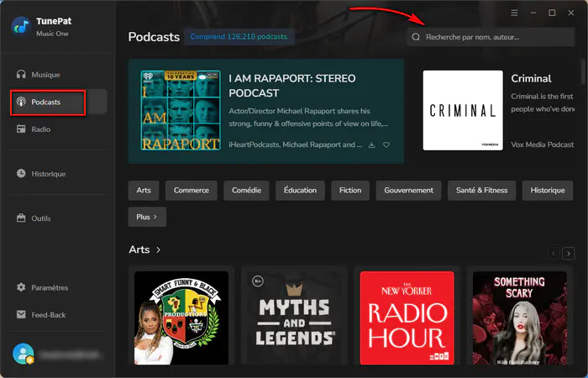This screenshot has height=378, width=588.
Task: Click the Feed-Back envelope icon
Action: 21,314
